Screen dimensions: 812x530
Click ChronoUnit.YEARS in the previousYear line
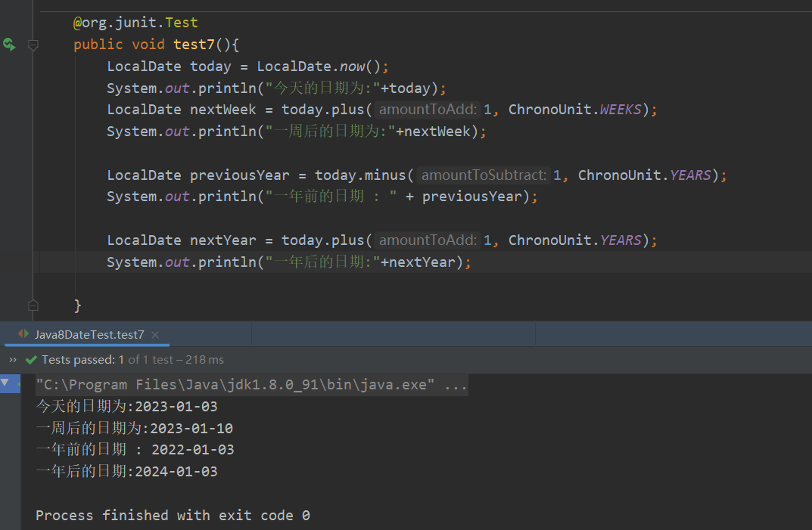point(645,175)
